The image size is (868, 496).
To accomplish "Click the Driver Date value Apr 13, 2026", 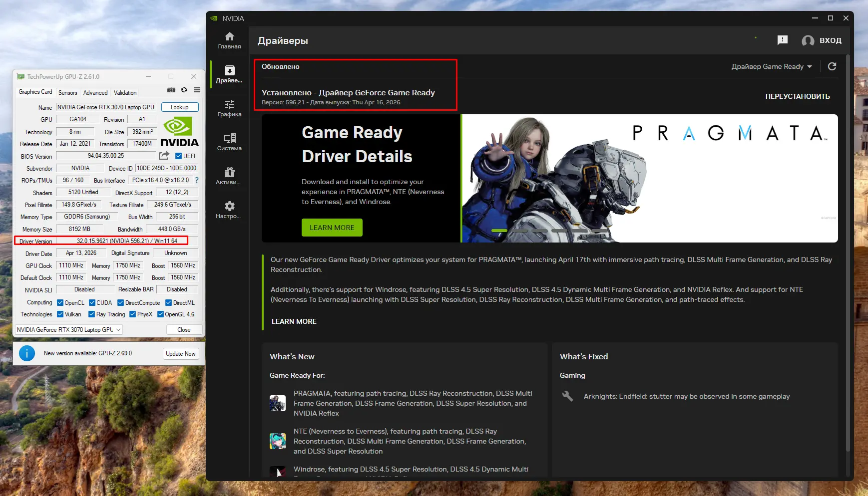I will coord(81,253).
